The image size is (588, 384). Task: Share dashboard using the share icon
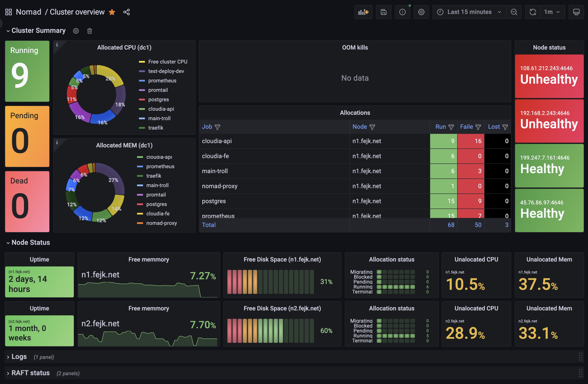[x=127, y=12]
